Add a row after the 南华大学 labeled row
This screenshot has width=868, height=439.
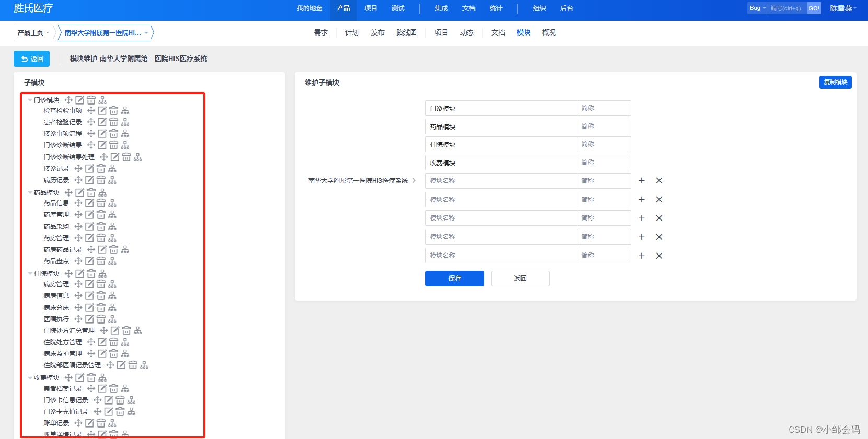[642, 181]
